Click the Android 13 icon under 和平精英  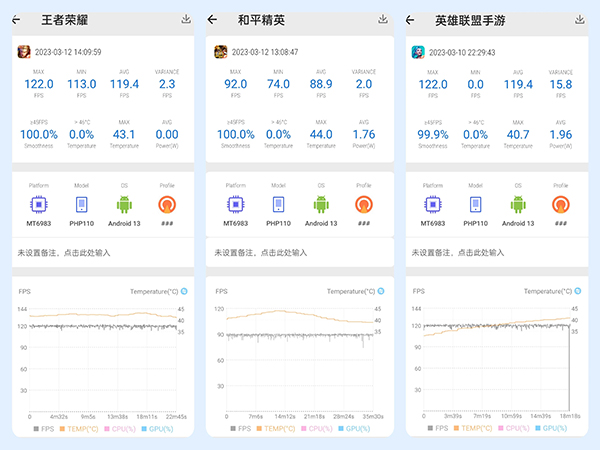coord(321,205)
